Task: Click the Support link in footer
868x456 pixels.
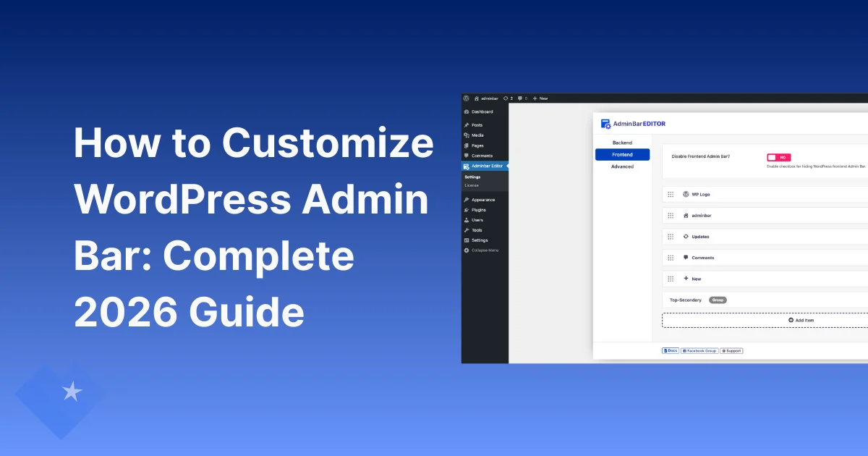Action: 731,351
